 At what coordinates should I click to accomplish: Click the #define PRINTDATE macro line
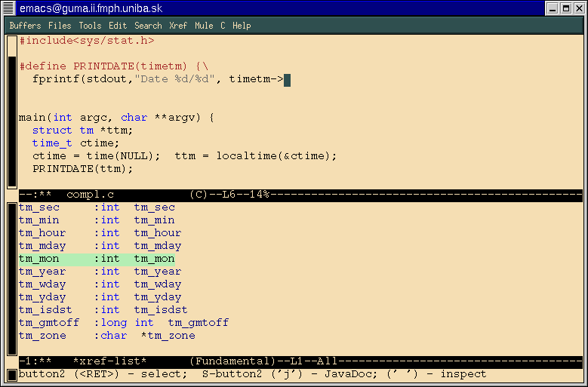pyautogui.click(x=114, y=66)
